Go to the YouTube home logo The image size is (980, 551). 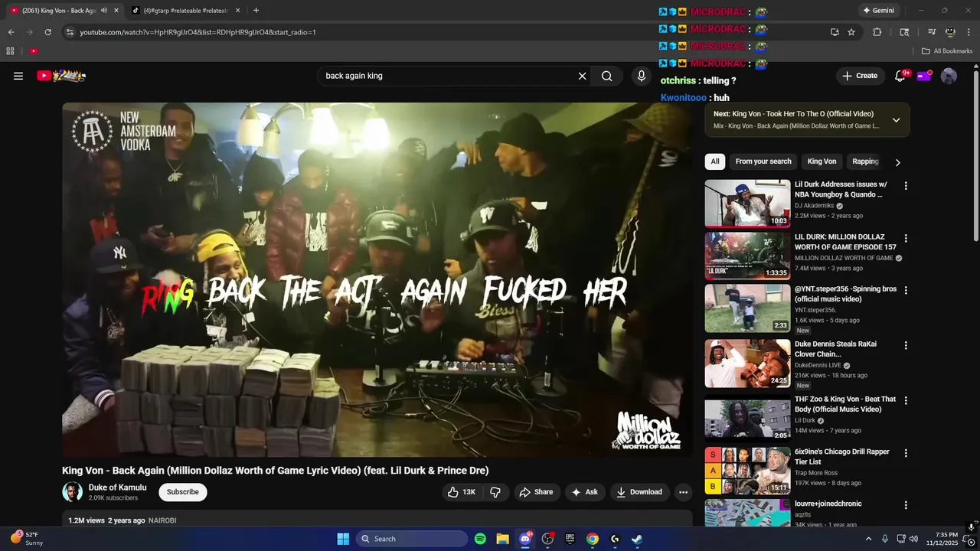pos(61,76)
